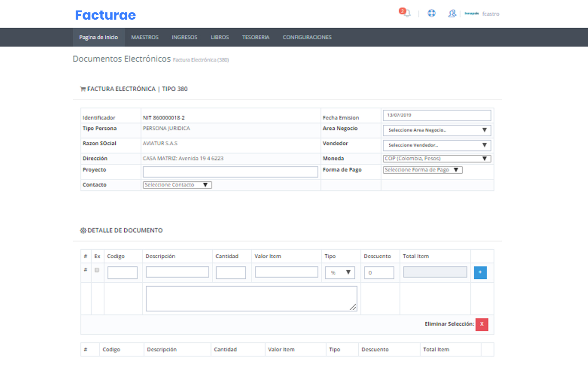Expand the Area Negocio dropdown

pos(436,130)
